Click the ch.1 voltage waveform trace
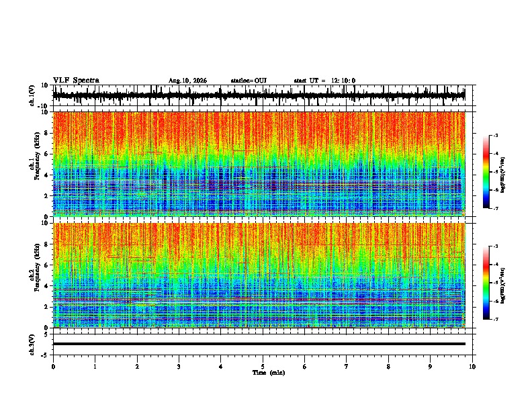Viewport: 532px width, 411px height. (259, 95)
